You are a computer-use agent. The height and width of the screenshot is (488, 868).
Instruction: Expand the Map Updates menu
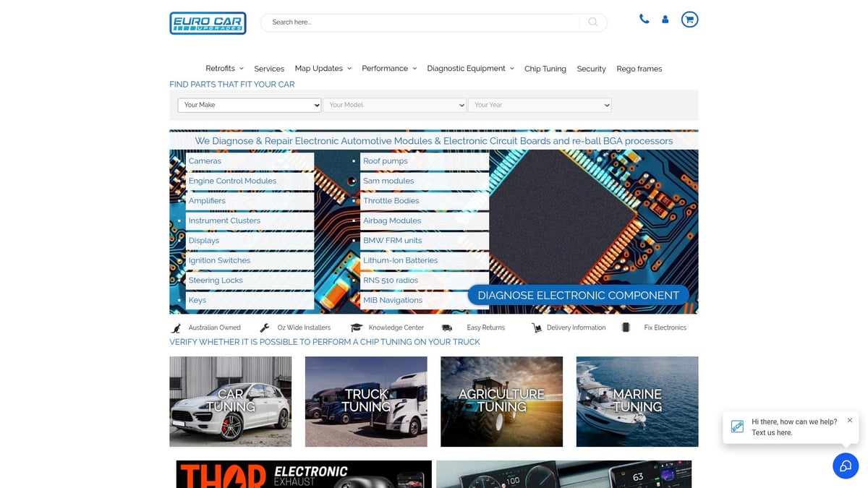pos(323,68)
